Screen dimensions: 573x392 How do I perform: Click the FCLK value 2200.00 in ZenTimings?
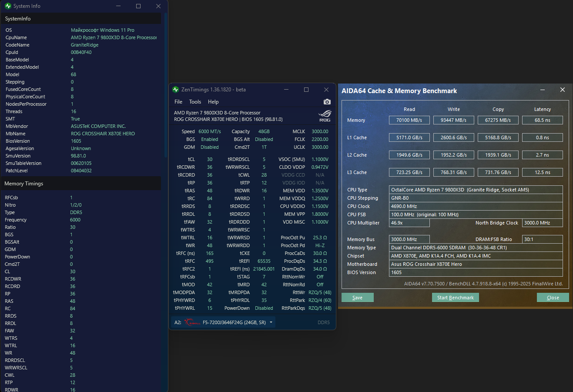click(320, 139)
